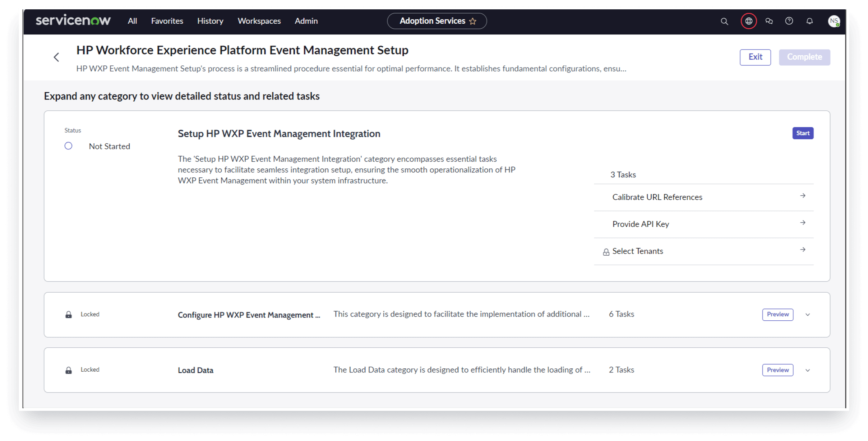Click the Complete button

804,57
